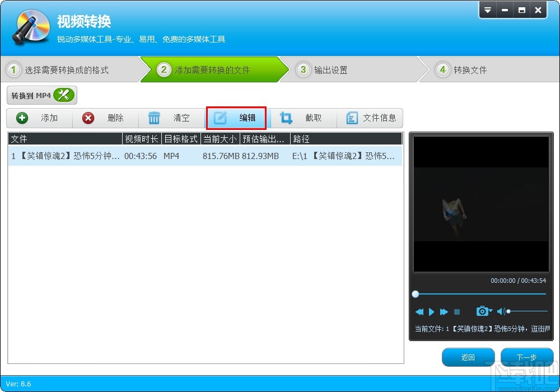
Task: Minimize the window
Action: (505, 10)
